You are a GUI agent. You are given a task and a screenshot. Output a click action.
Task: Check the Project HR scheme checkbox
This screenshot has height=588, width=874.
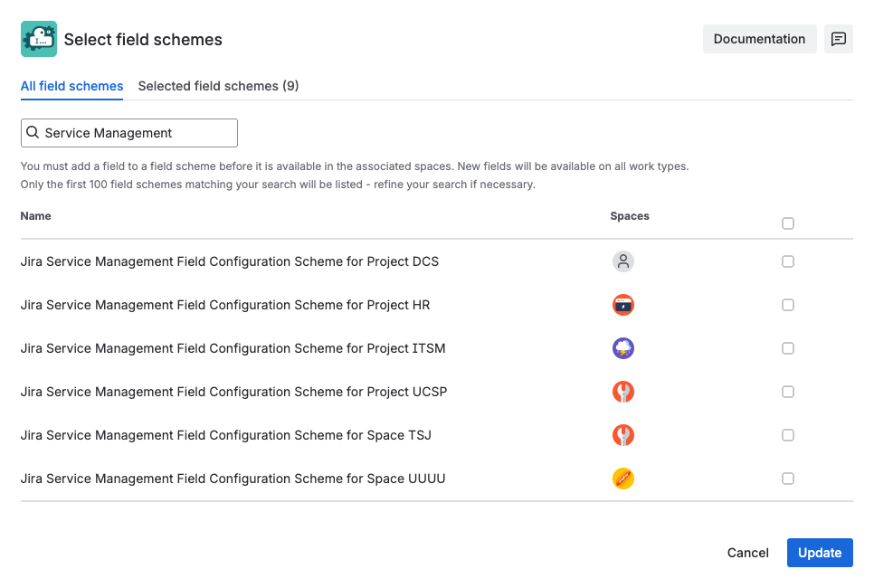pyautogui.click(x=788, y=305)
